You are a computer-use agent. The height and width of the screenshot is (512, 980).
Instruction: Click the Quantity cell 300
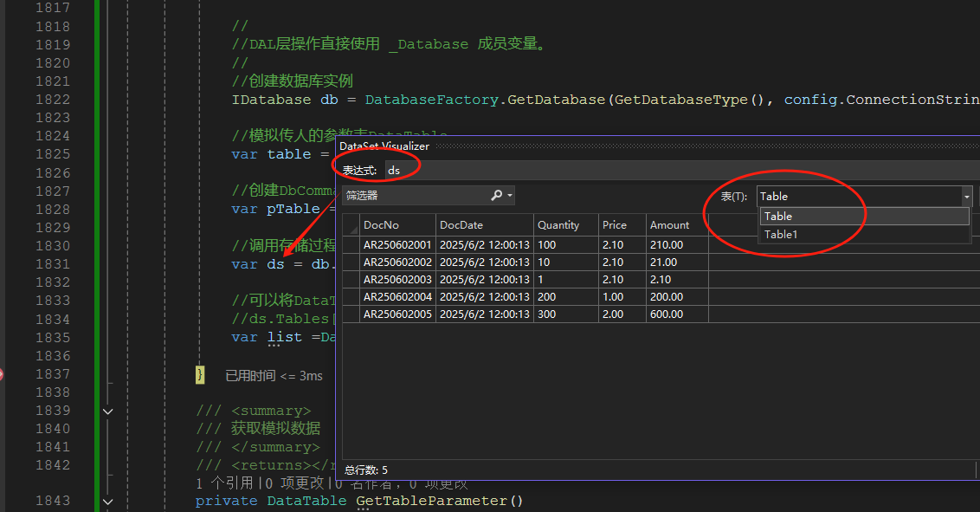tap(565, 314)
